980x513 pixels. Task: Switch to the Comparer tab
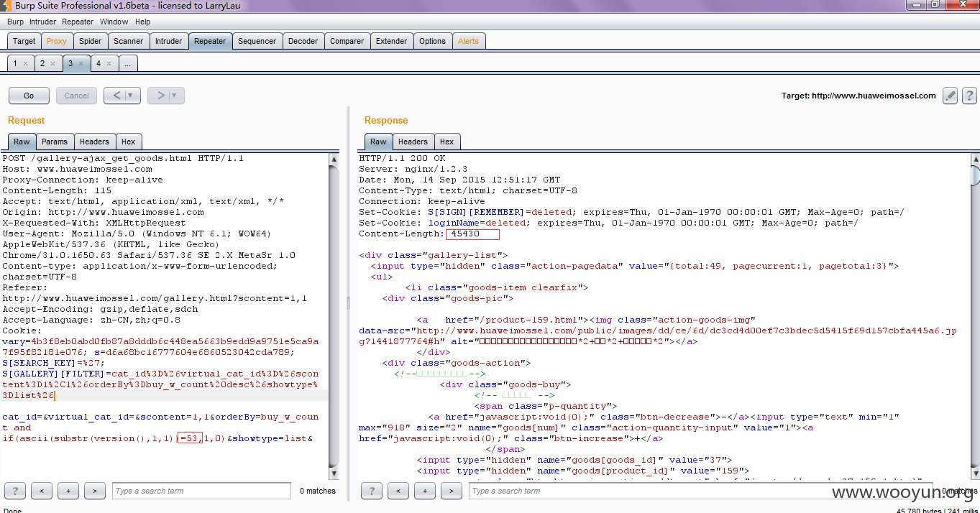(x=347, y=41)
